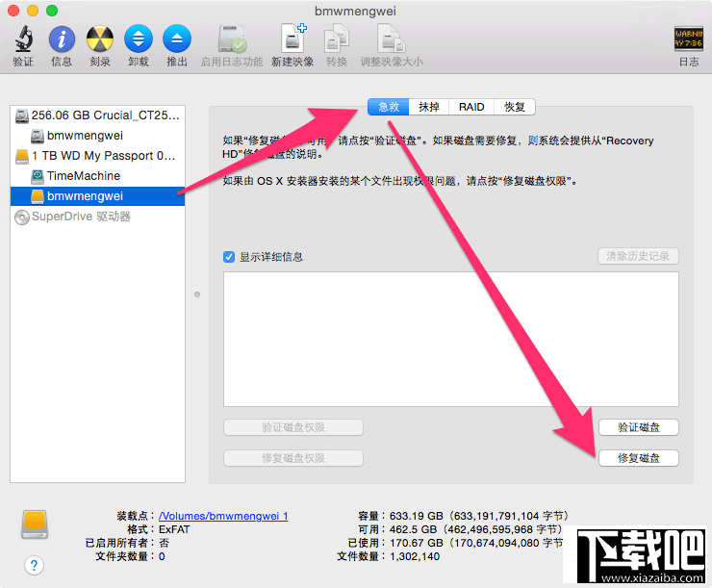Click 清除历史记录 button

tap(638, 256)
